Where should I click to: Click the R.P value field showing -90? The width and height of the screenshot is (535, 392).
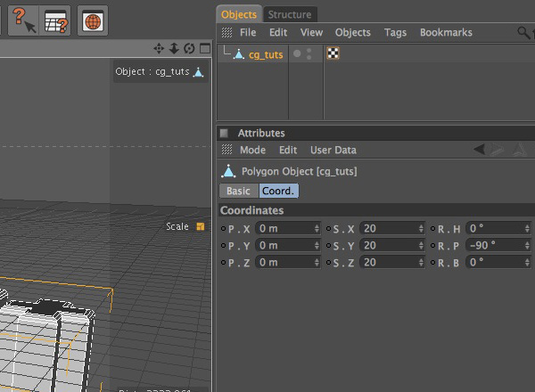tap(498, 245)
